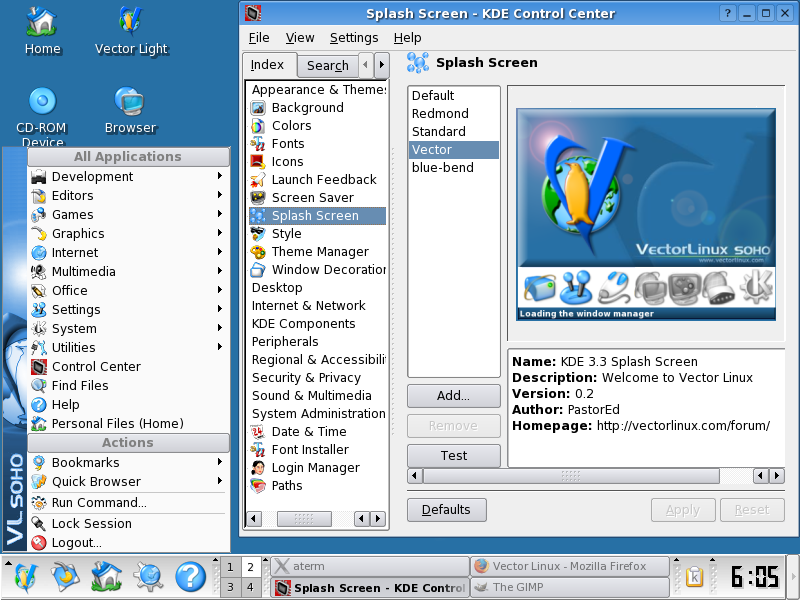This screenshot has height=600, width=800.
Task: Open the Vector Light desktop icon
Action: [131, 30]
